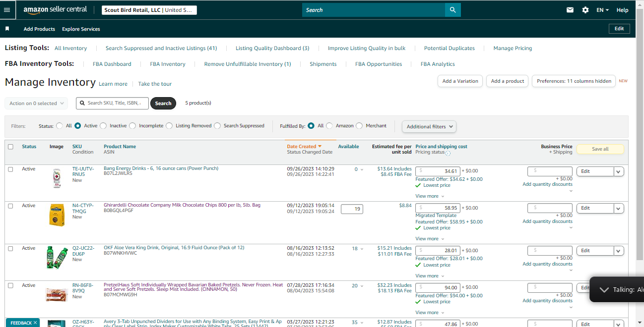This screenshot has width=644, height=327.
Task: Open Add quantity discounts for PretzelHaus row
Action: pos(547,301)
